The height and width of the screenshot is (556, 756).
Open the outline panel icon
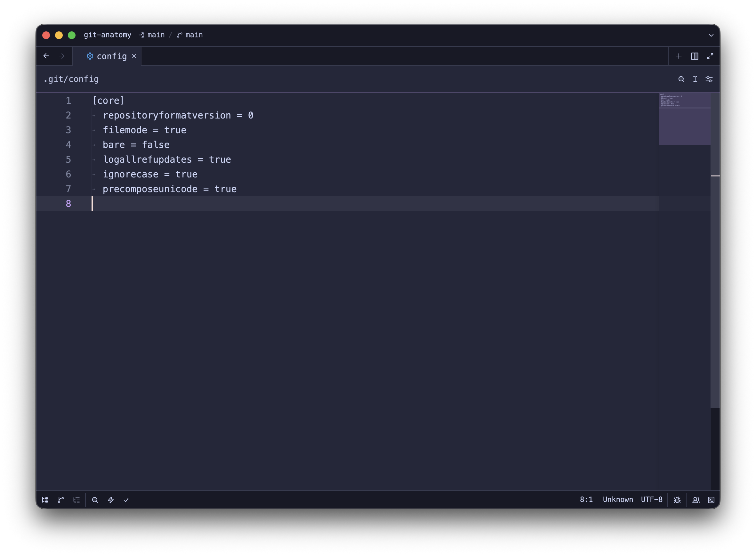(x=77, y=500)
